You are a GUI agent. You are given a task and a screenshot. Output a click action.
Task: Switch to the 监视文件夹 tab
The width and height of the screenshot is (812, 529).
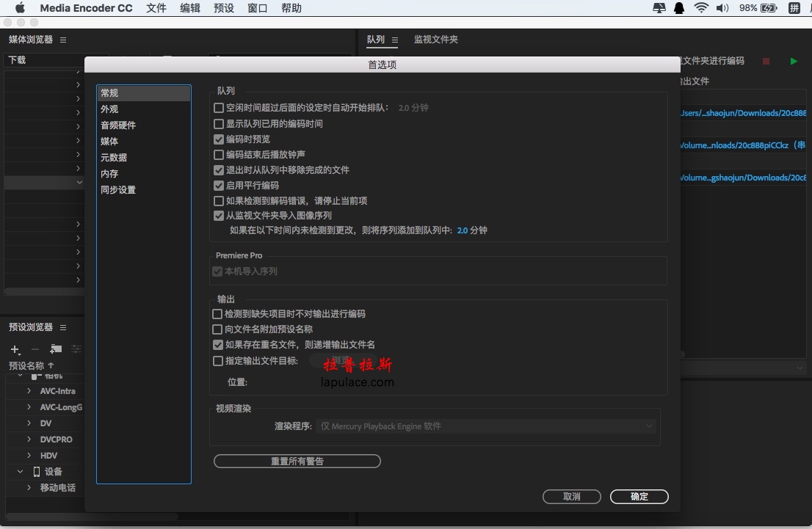(x=435, y=40)
